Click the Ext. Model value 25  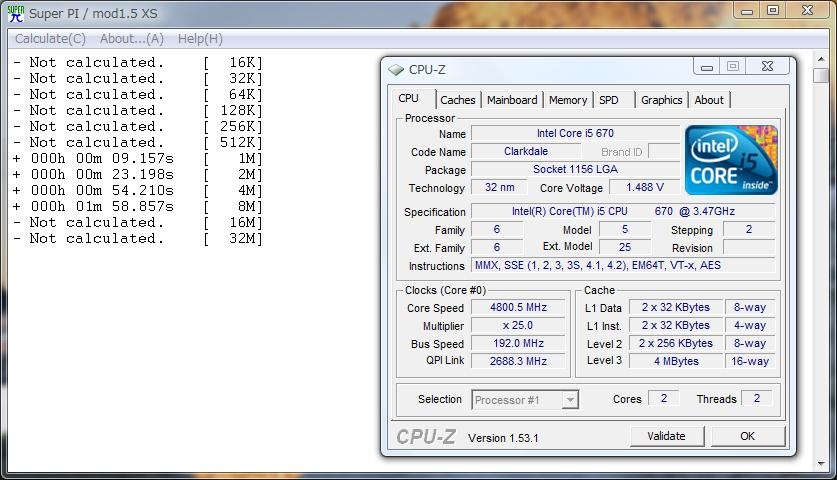pyautogui.click(x=625, y=247)
